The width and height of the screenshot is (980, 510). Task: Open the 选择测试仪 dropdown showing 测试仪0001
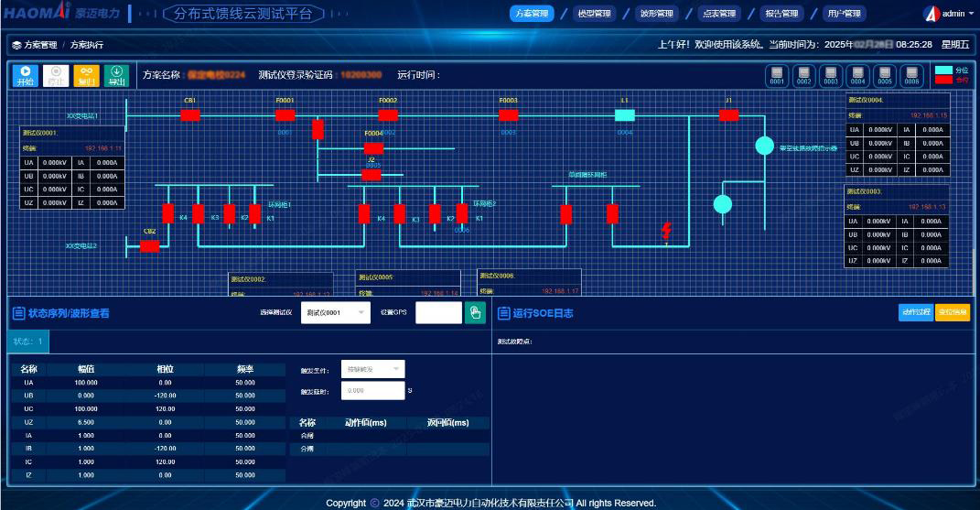pos(336,313)
